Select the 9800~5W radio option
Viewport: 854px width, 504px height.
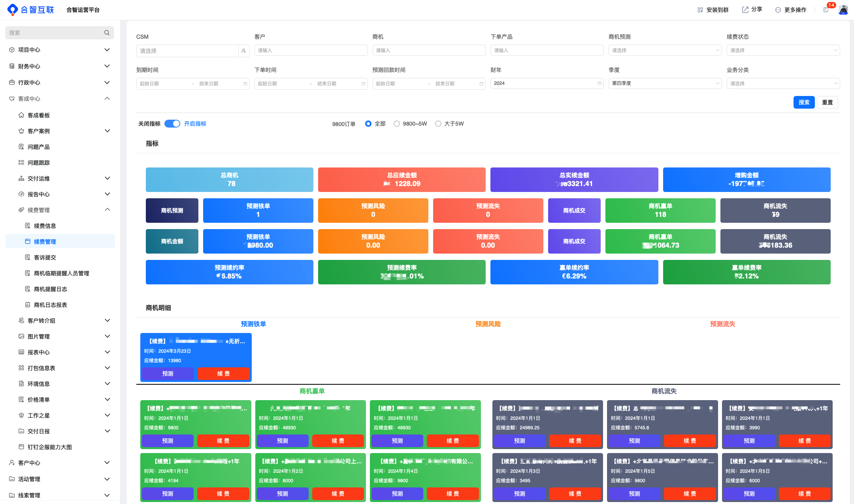397,124
